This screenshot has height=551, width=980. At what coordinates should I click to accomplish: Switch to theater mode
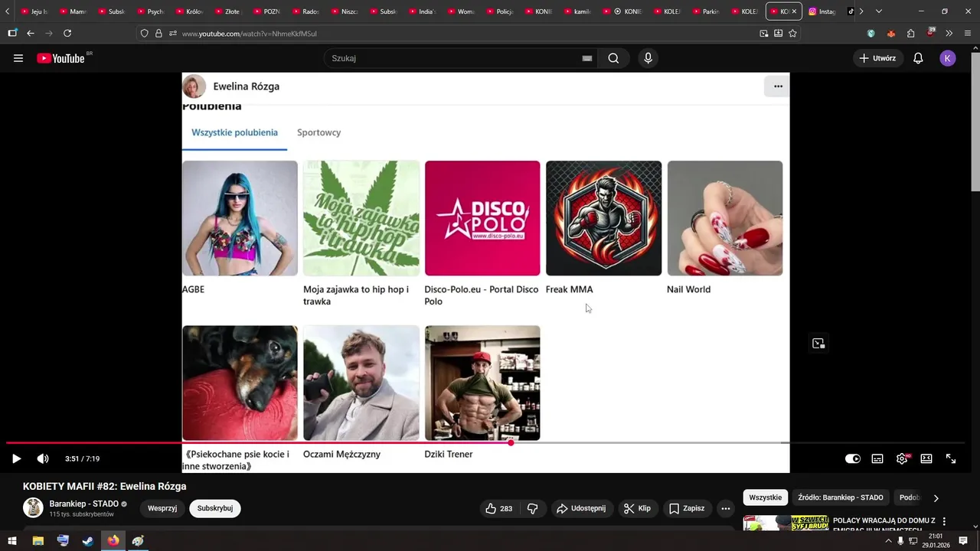click(x=926, y=458)
